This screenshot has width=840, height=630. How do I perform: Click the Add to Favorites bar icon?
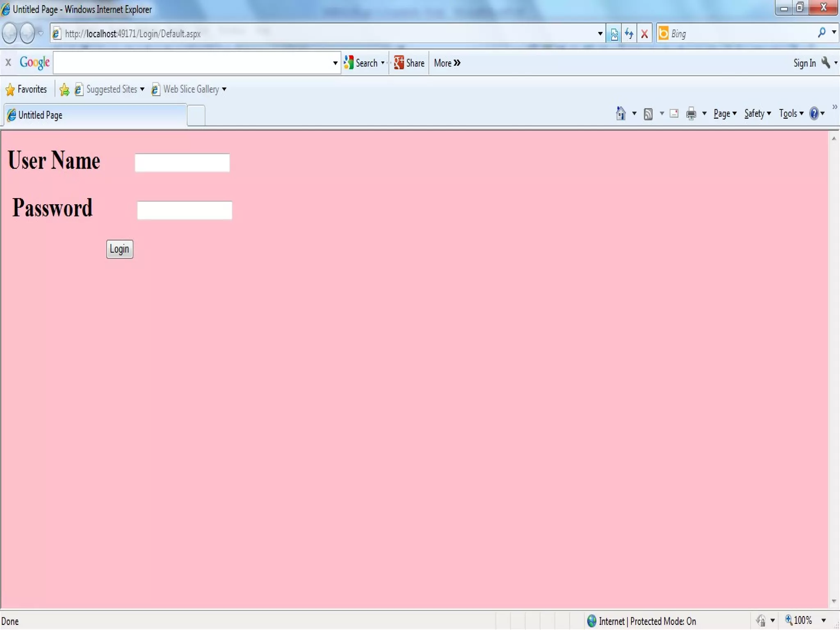tap(64, 89)
